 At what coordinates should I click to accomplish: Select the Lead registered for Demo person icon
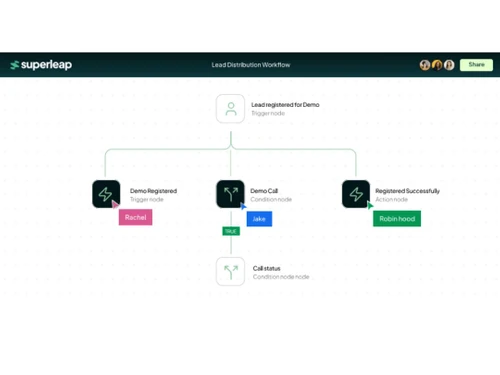(x=230, y=109)
